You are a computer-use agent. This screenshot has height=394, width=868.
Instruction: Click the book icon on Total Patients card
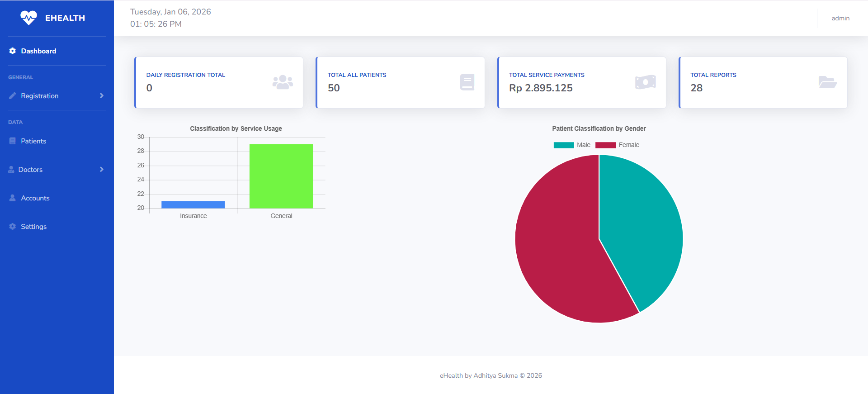coord(467,82)
